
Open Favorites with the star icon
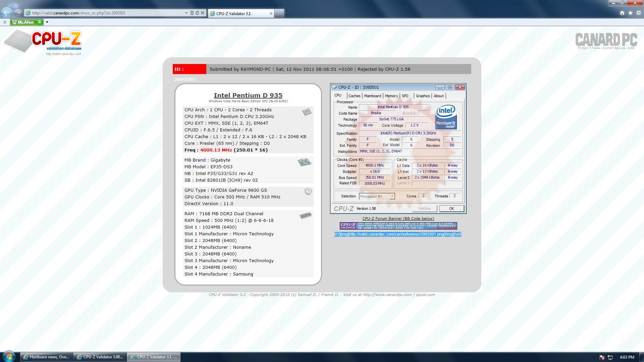(x=630, y=13)
